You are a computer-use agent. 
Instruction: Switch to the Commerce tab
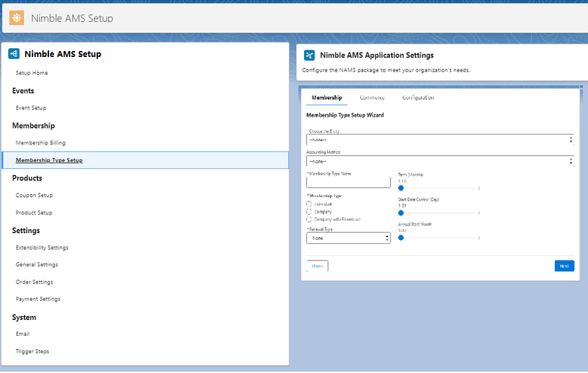pyautogui.click(x=372, y=98)
